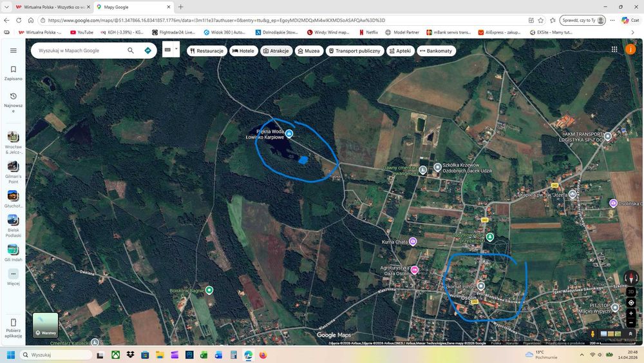Click taskbar Wyszukaj search box

coord(56,355)
